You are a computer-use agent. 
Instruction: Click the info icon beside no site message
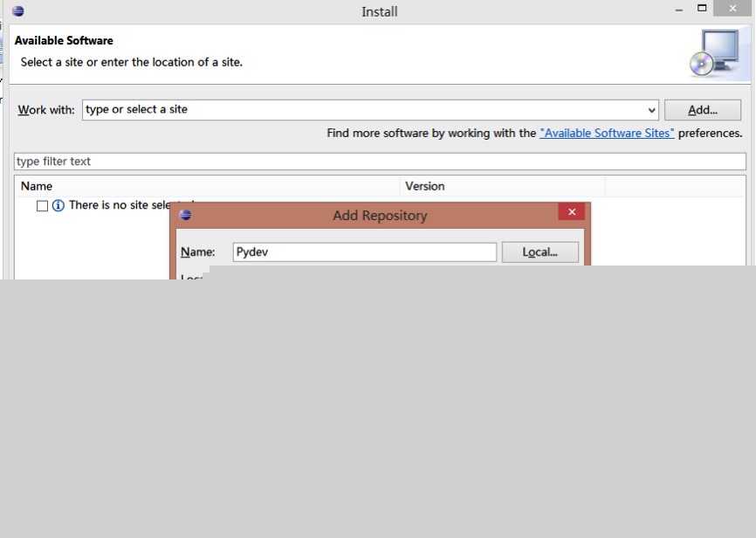coord(58,205)
